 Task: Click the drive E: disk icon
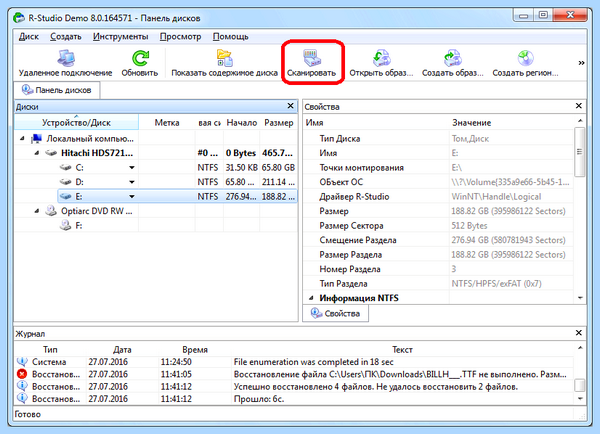point(65,196)
